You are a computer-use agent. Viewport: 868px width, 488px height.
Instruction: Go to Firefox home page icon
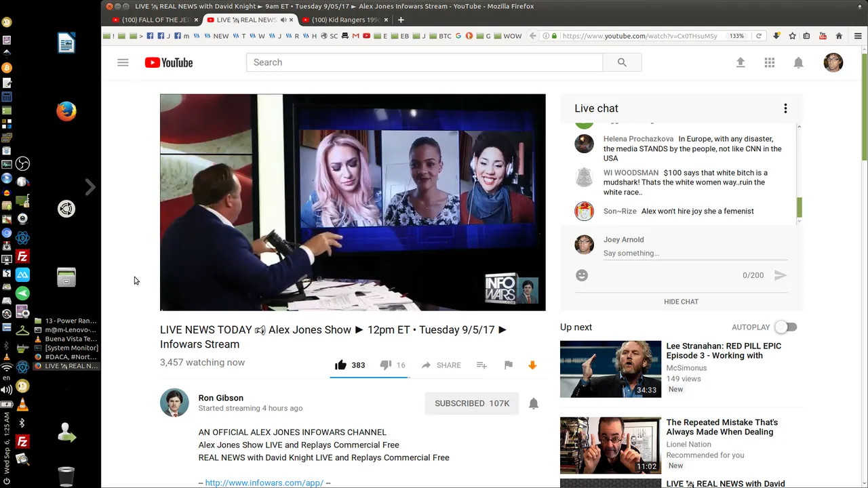pos(839,36)
